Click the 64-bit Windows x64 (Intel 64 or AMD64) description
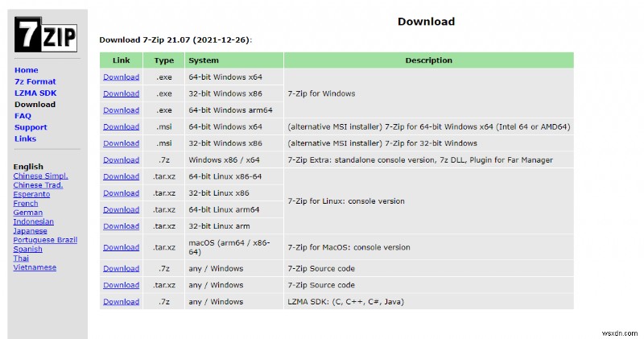 pos(429,127)
